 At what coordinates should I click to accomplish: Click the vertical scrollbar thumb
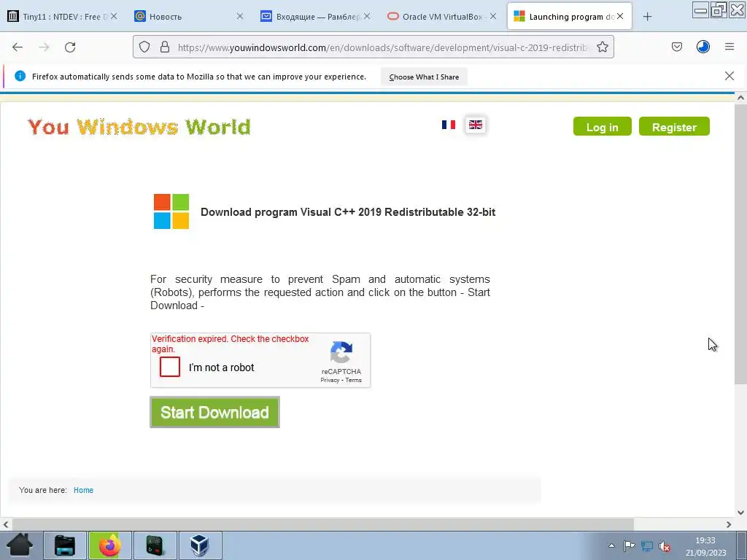click(x=740, y=244)
